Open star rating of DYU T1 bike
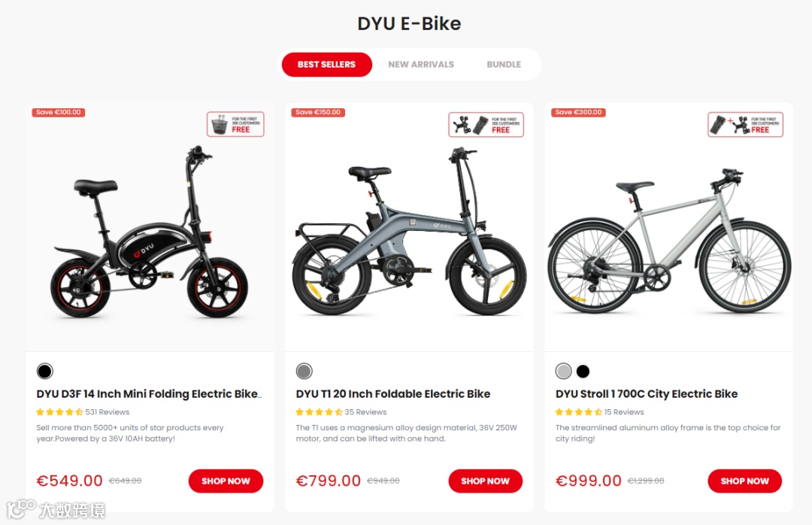The width and height of the screenshot is (812, 525). point(319,412)
